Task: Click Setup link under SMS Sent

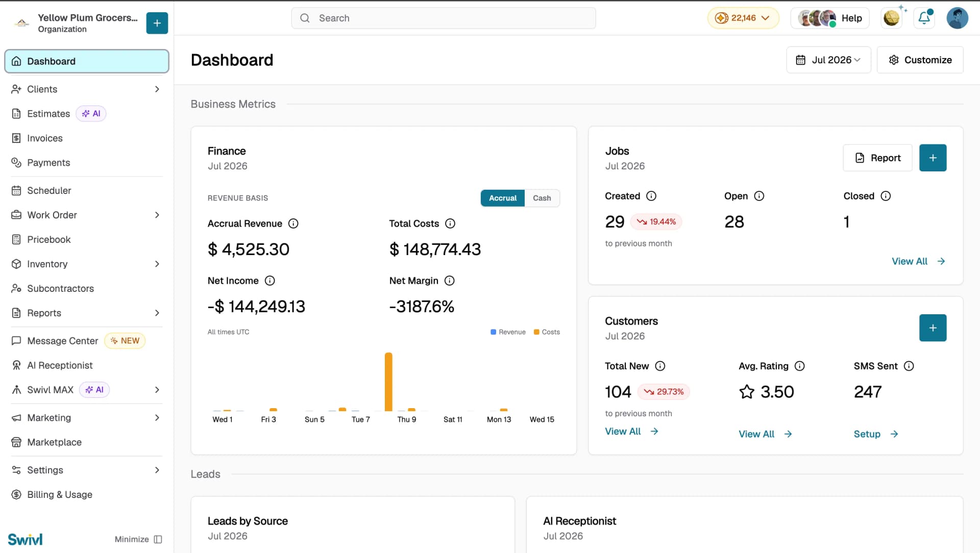Action: [x=876, y=434]
